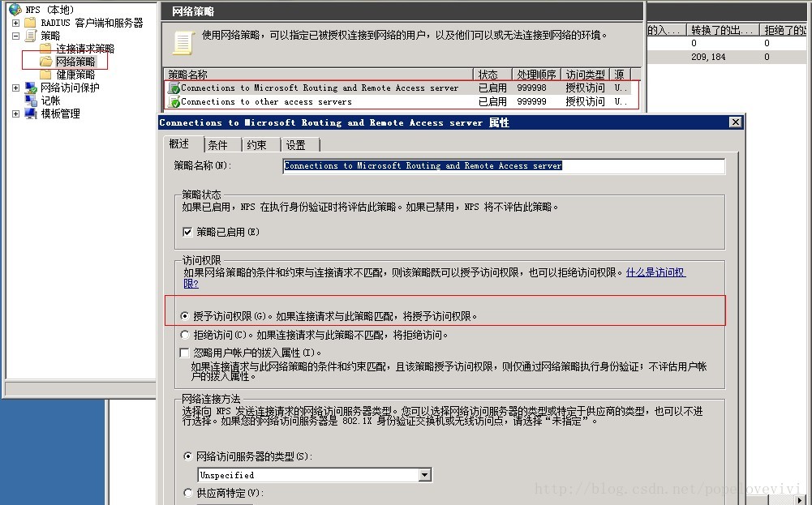The width and height of the screenshot is (812, 505).
Task: Close the properties dialog
Action: point(735,122)
